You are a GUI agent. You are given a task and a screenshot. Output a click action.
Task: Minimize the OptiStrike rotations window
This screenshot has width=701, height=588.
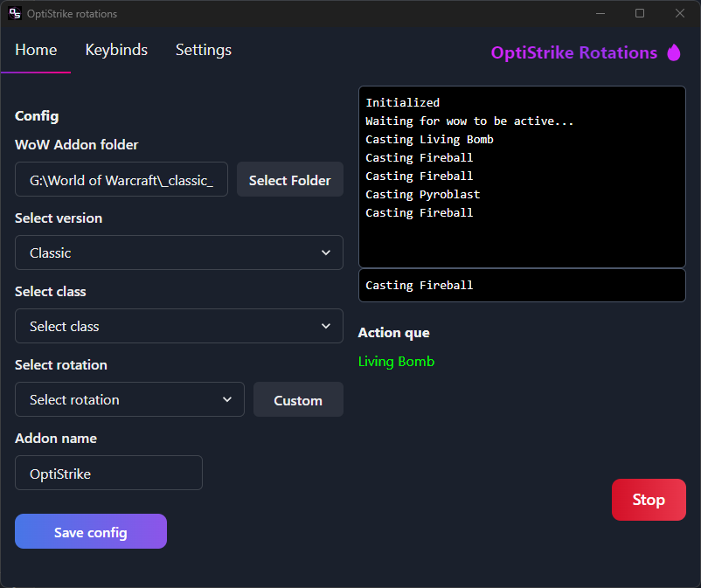[x=600, y=13]
